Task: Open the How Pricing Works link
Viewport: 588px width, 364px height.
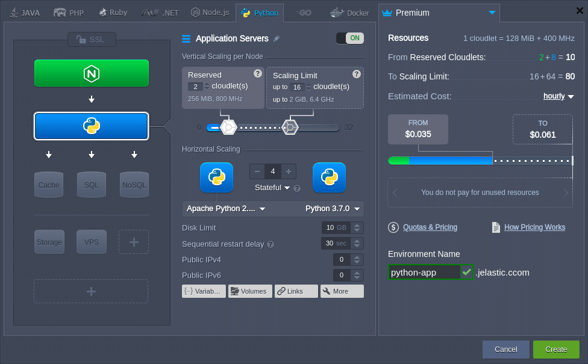Action: point(535,227)
